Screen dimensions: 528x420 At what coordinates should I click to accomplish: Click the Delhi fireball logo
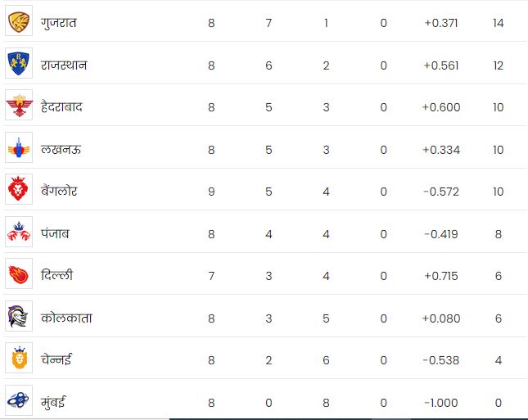(x=19, y=273)
